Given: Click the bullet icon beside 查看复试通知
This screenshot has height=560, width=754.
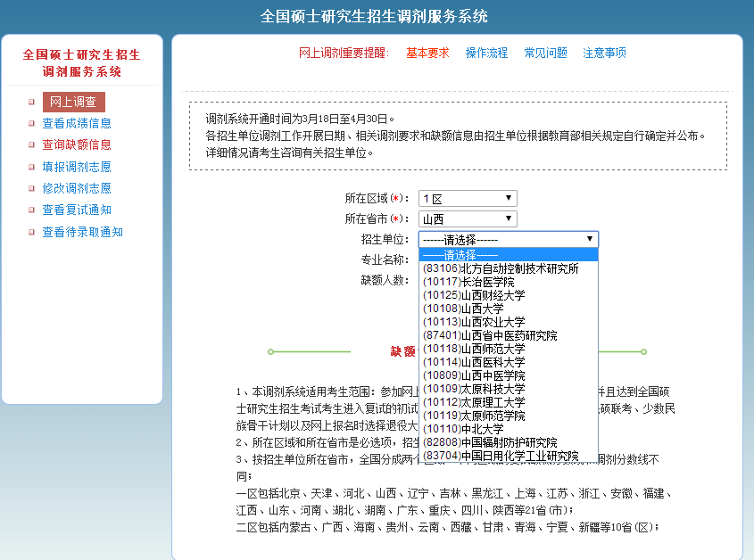Looking at the screenshot, I should [32, 210].
